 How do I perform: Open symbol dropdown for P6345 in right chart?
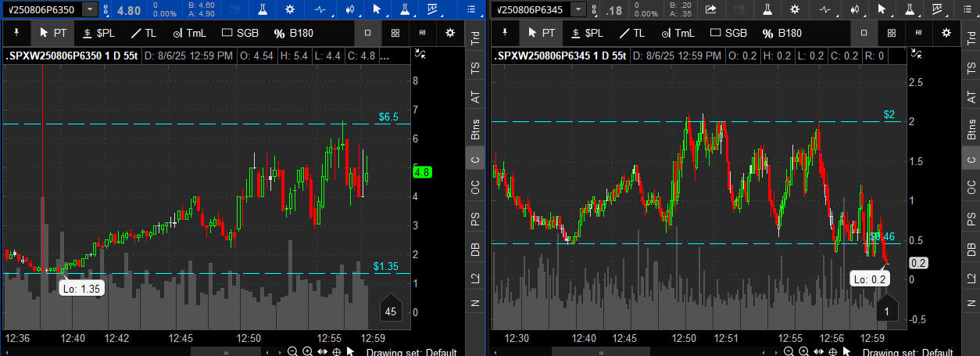coord(578,9)
